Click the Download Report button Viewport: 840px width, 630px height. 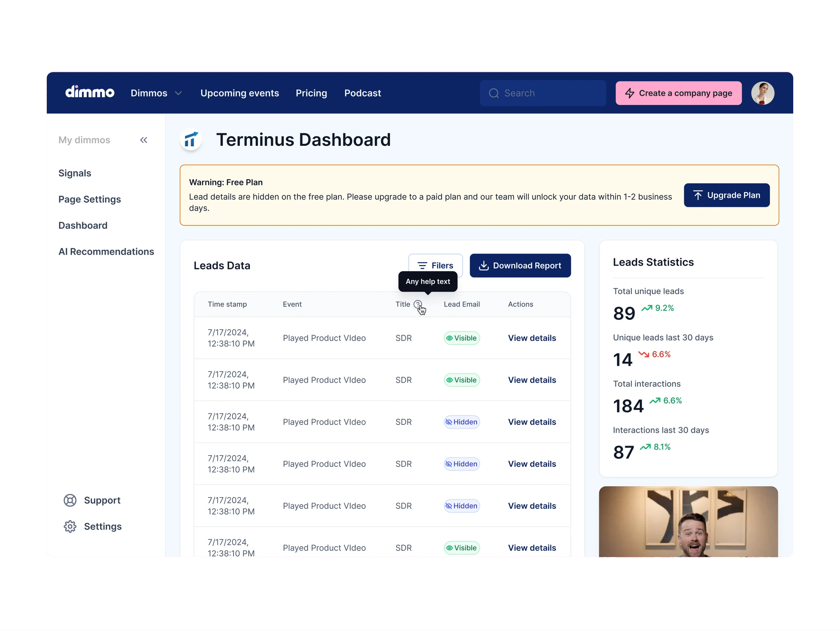pos(520,265)
